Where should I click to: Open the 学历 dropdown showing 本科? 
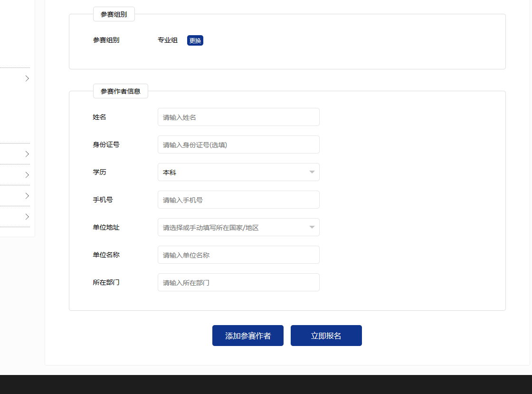(x=238, y=172)
